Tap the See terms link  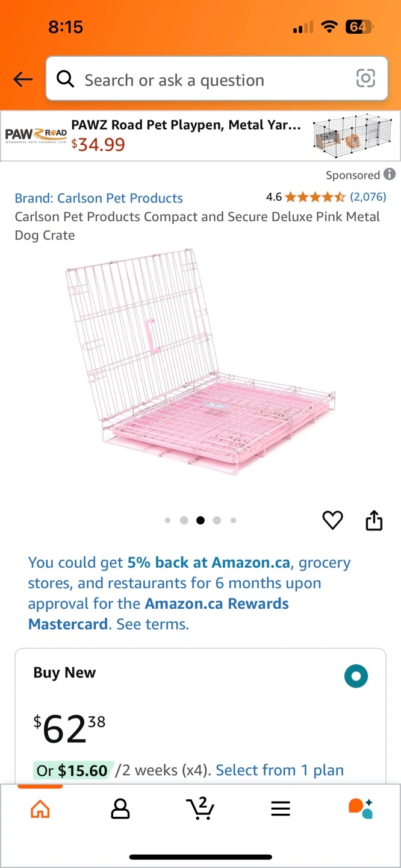(x=152, y=624)
